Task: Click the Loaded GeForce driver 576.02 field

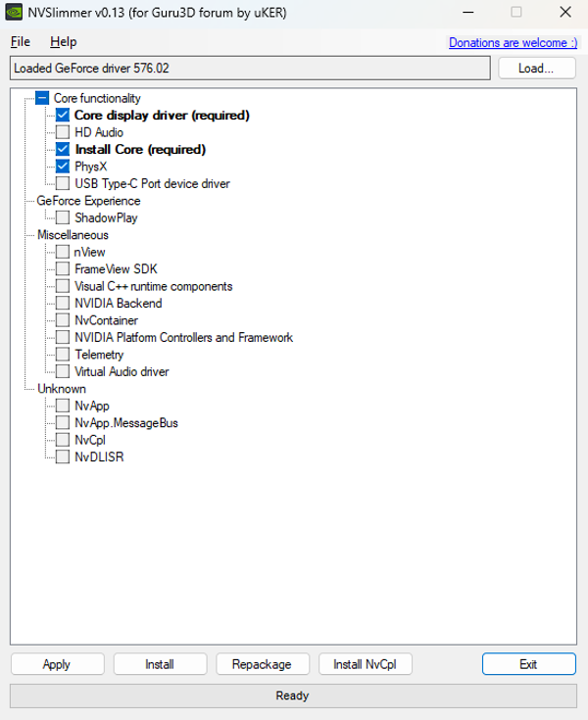Action: [x=250, y=69]
